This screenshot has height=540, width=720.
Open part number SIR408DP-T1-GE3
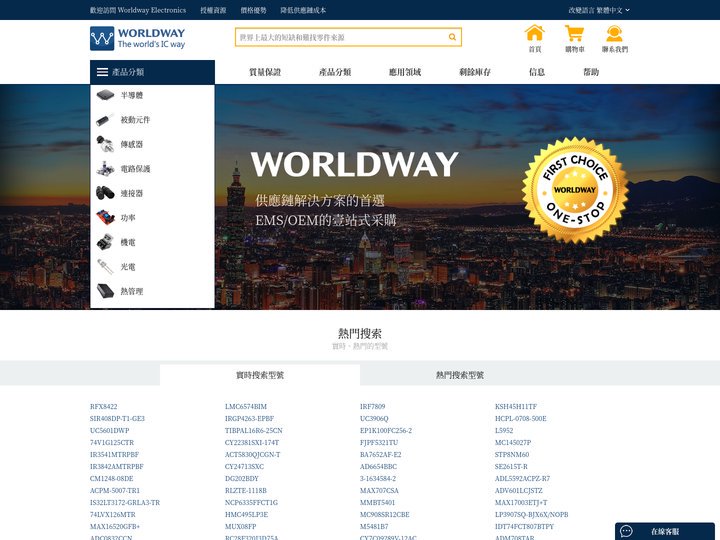point(117,418)
